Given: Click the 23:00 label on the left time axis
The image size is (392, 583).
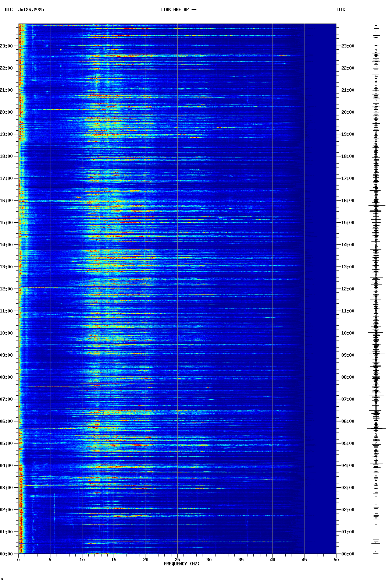Looking at the screenshot, I should point(6,46).
